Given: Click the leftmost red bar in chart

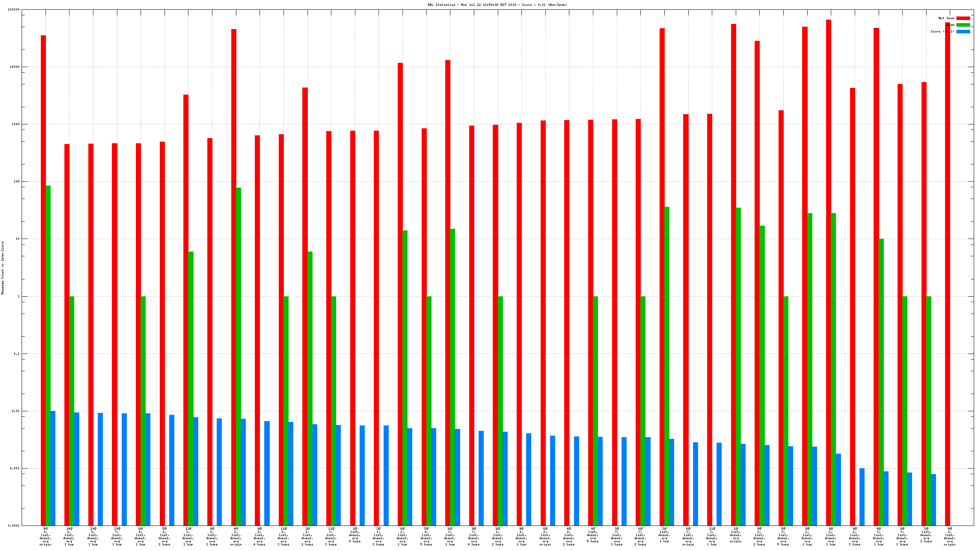Looking at the screenshot, I should (43, 275).
